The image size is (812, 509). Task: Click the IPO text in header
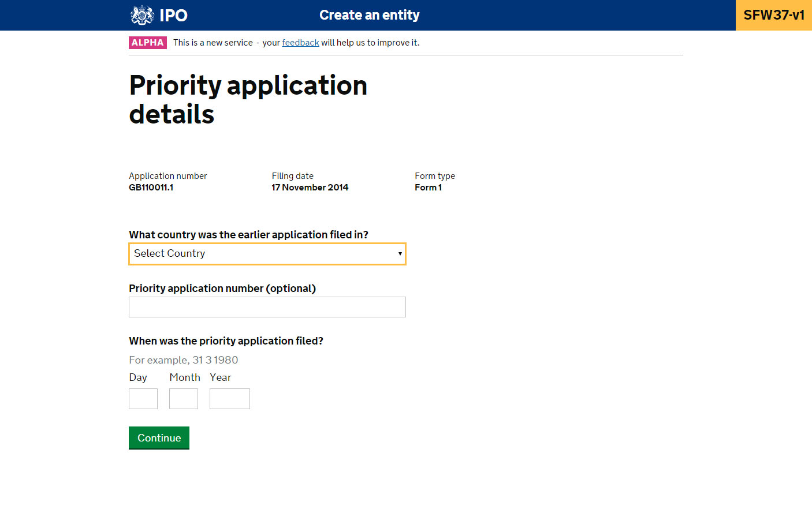(x=173, y=16)
